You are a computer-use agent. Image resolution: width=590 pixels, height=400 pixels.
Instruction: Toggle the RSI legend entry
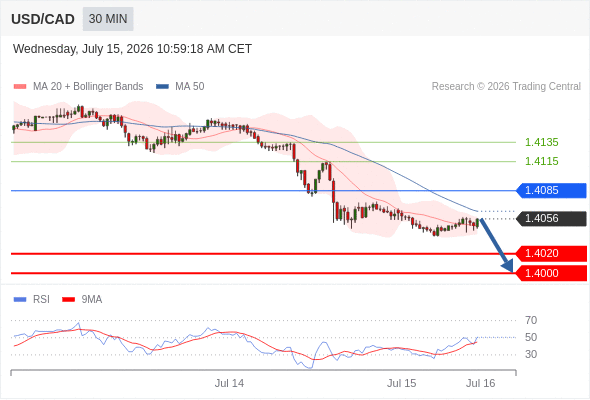[x=32, y=300]
